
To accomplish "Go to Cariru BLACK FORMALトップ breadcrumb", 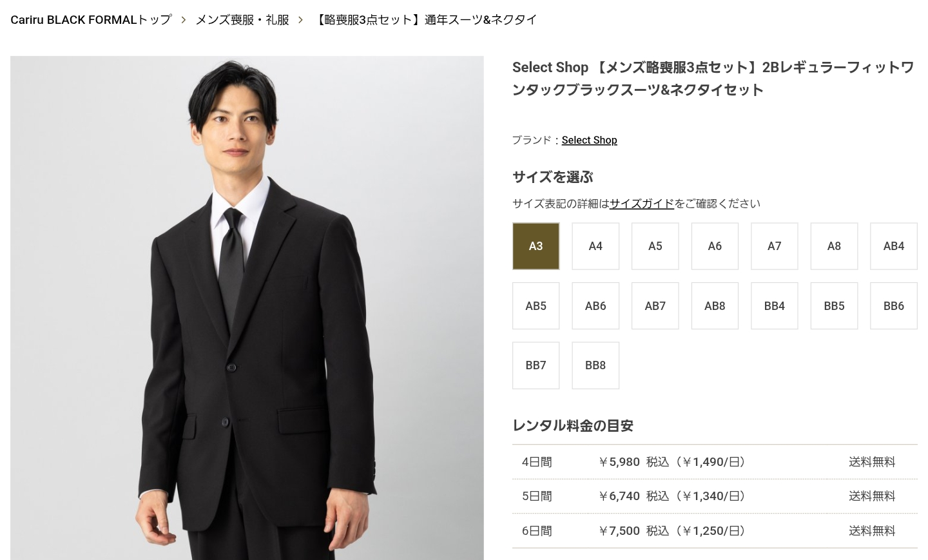I will pos(91,20).
